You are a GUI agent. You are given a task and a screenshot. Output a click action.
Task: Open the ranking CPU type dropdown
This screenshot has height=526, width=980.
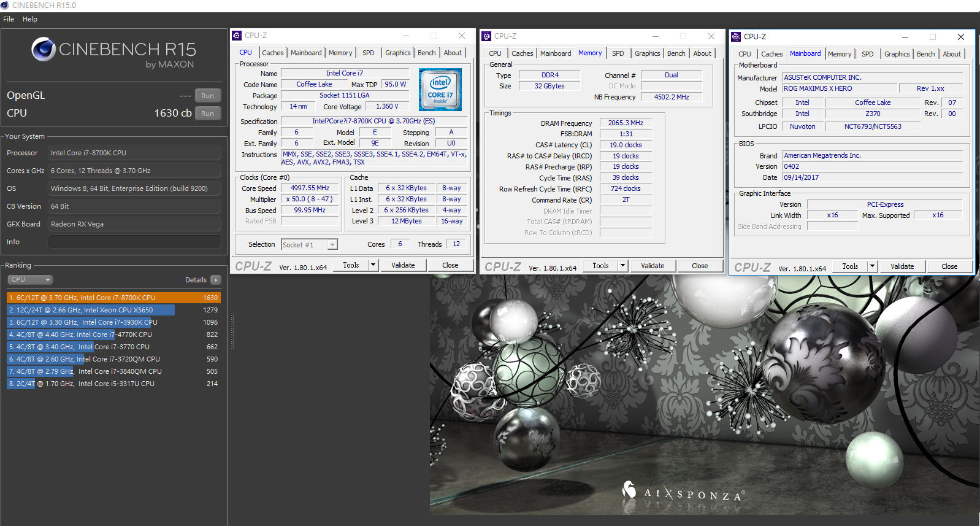click(31, 280)
